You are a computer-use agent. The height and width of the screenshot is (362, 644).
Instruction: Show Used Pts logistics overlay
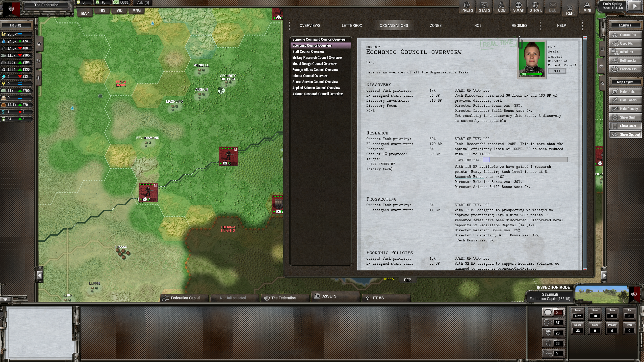pos(625,43)
